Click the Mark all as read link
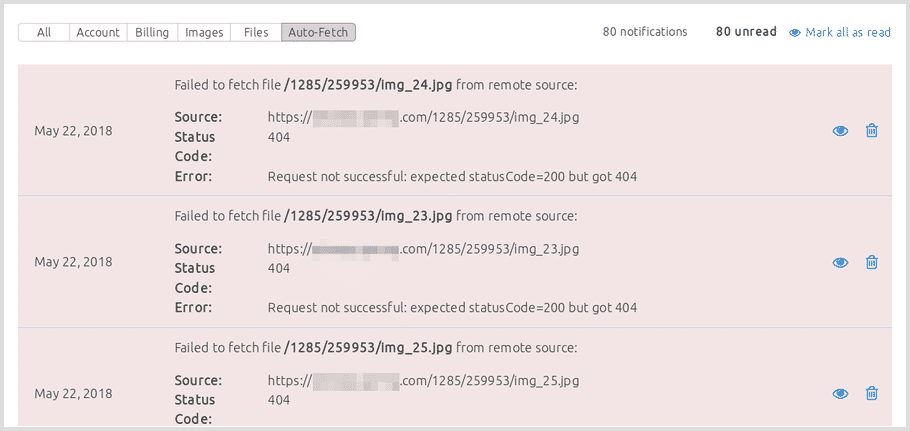 848,32
